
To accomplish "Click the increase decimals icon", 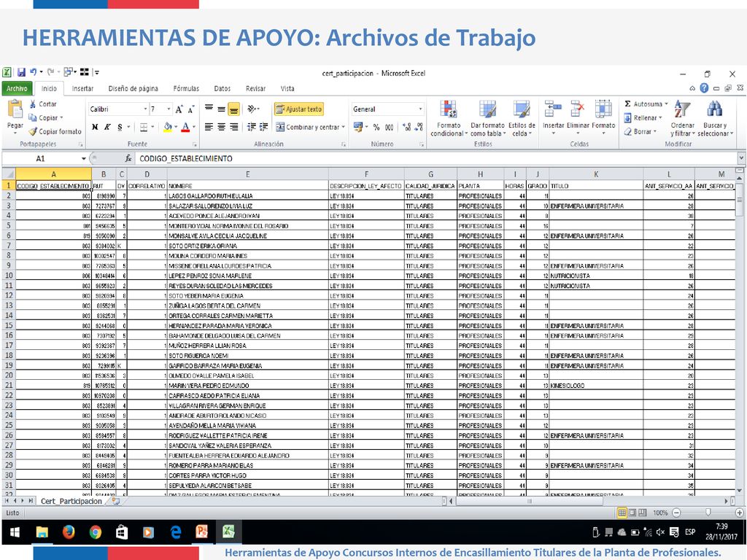I will (406, 127).
